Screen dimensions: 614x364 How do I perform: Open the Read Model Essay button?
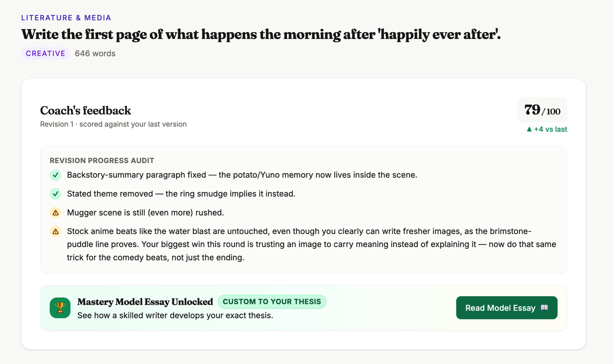pos(507,308)
